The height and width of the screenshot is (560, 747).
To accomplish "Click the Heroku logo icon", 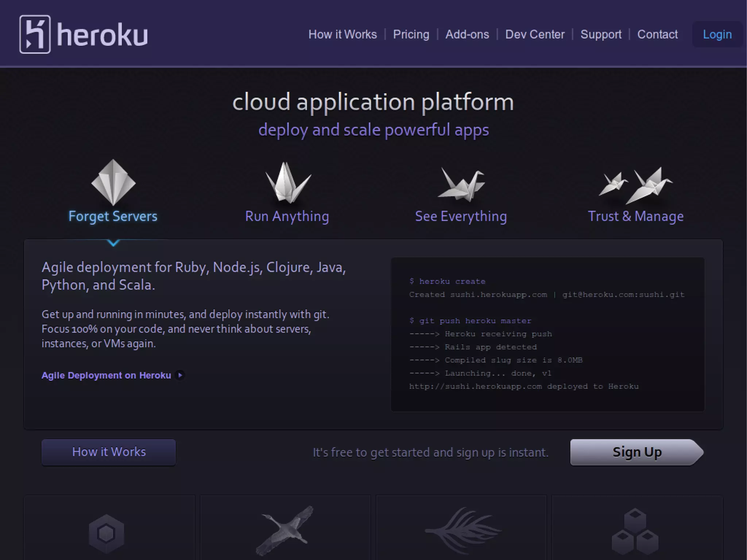I will click(x=35, y=34).
